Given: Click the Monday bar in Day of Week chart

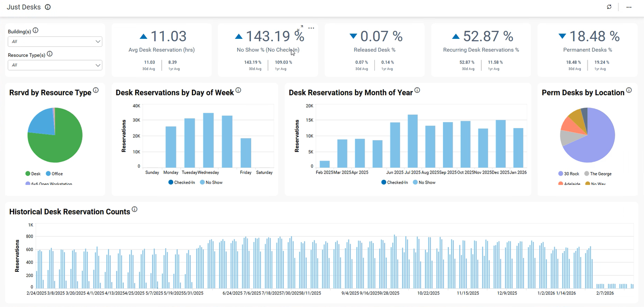Looking at the screenshot, I should coord(171,147).
